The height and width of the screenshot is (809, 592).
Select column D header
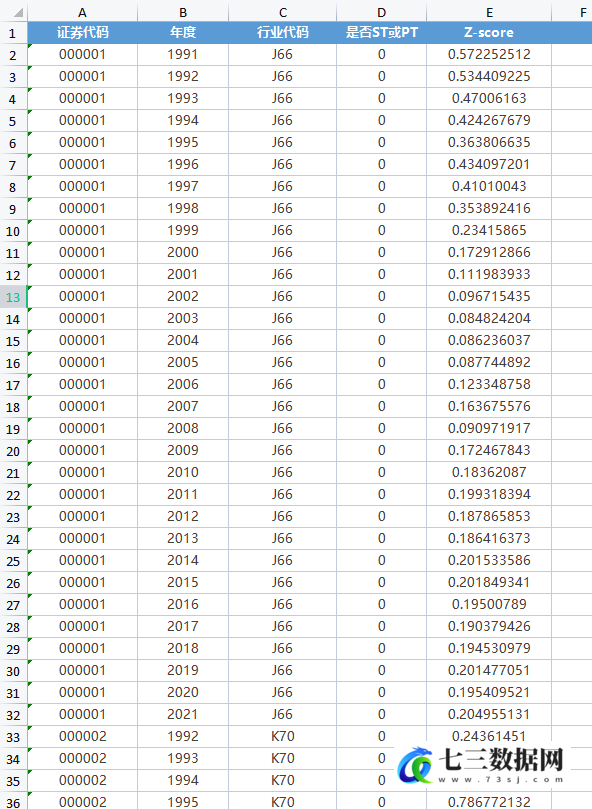tap(381, 12)
